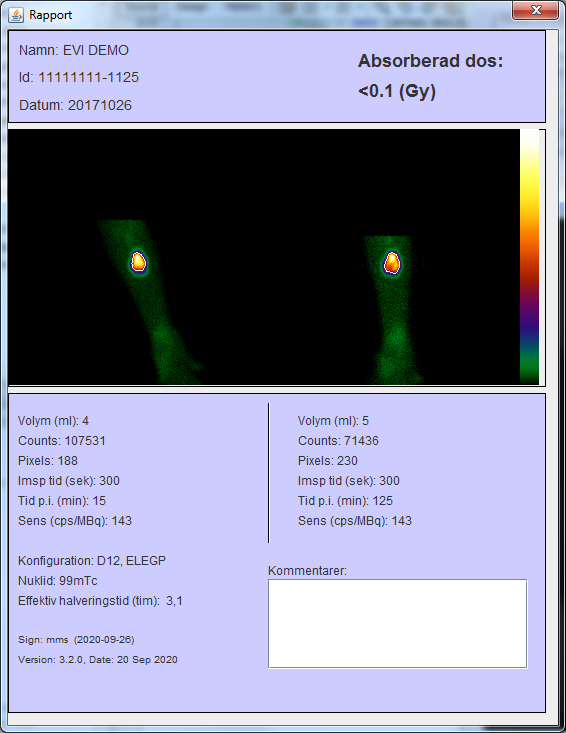Click the Java icon in the title bar

coord(16,15)
